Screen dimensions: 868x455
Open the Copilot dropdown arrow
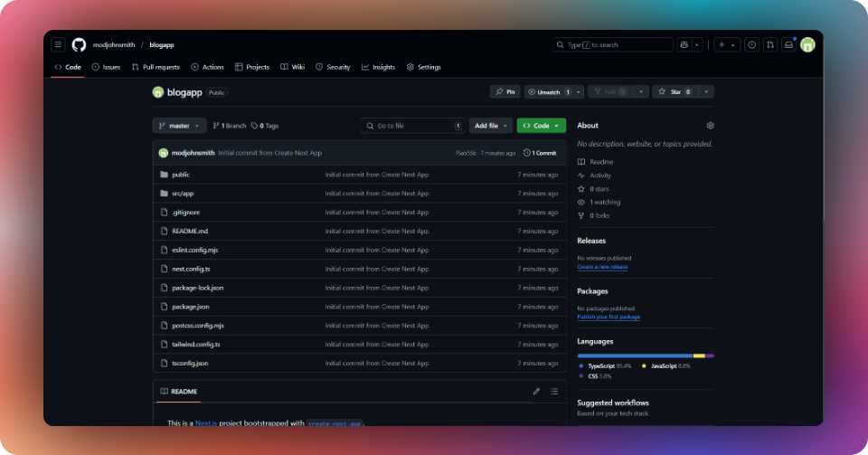point(697,45)
